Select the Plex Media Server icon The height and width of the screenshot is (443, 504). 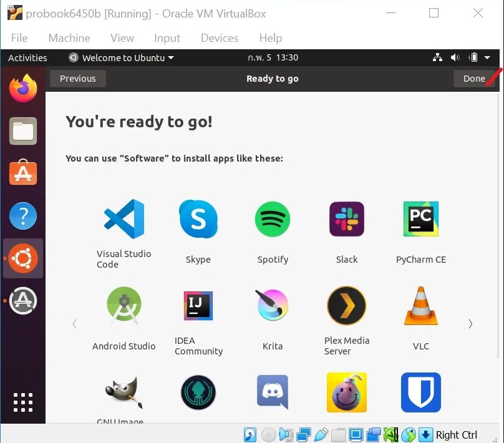click(x=347, y=306)
